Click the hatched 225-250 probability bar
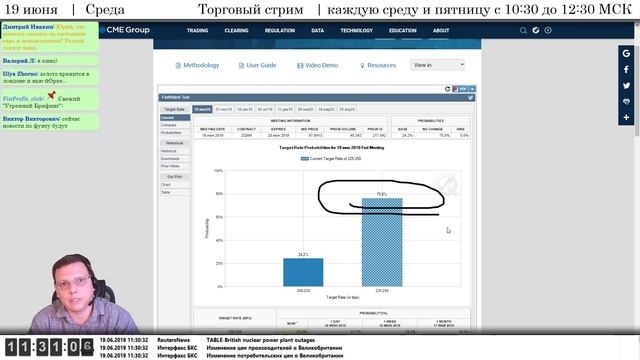Image resolution: width=640 pixels, height=360 pixels. click(382, 242)
